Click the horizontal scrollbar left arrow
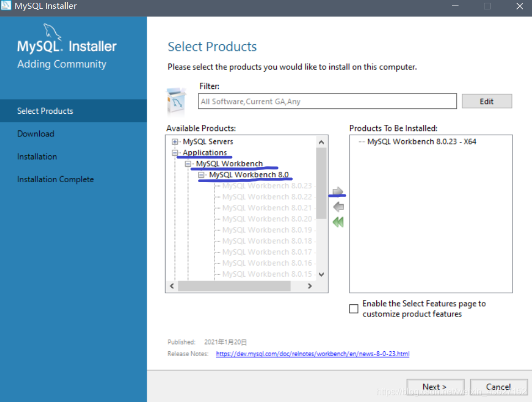This screenshot has width=532, height=402. pyautogui.click(x=172, y=286)
